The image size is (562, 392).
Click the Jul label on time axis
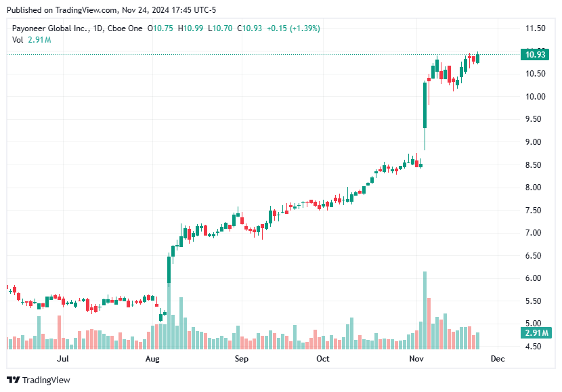(x=63, y=359)
